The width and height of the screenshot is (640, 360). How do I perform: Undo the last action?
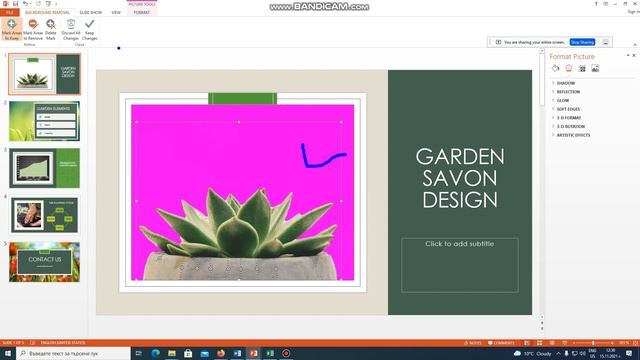pos(25,4)
